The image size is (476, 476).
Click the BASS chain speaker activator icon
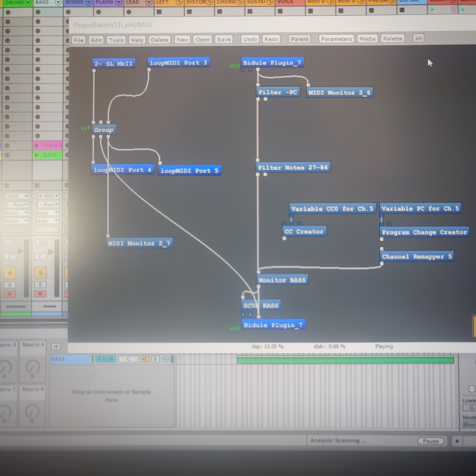click(145, 359)
